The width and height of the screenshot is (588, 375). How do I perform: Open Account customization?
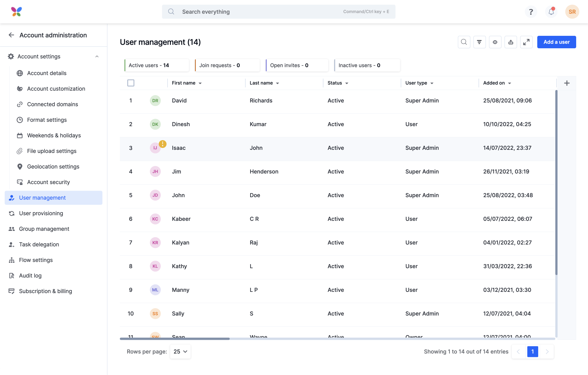[x=56, y=89]
